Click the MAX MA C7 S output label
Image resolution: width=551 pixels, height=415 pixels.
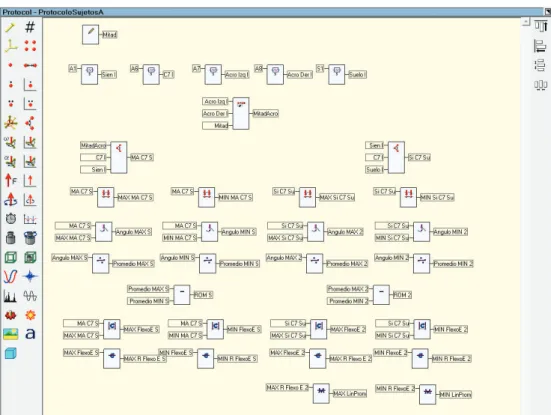tap(135, 197)
